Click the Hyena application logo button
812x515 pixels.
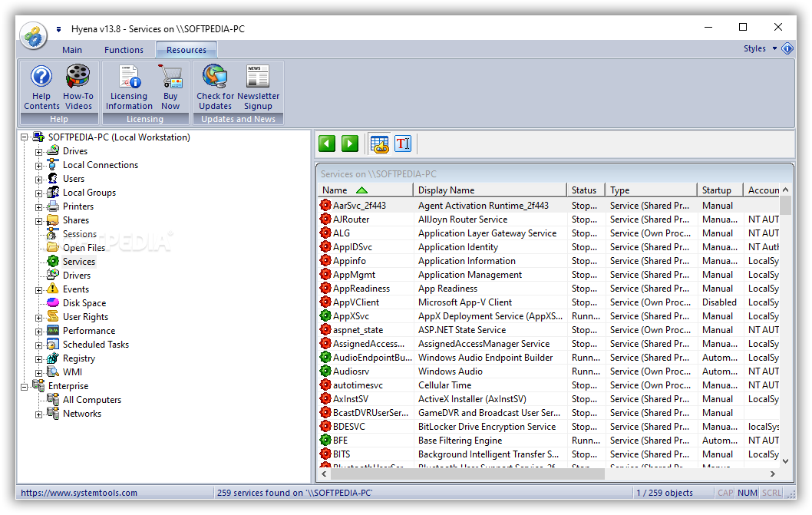pos(34,36)
